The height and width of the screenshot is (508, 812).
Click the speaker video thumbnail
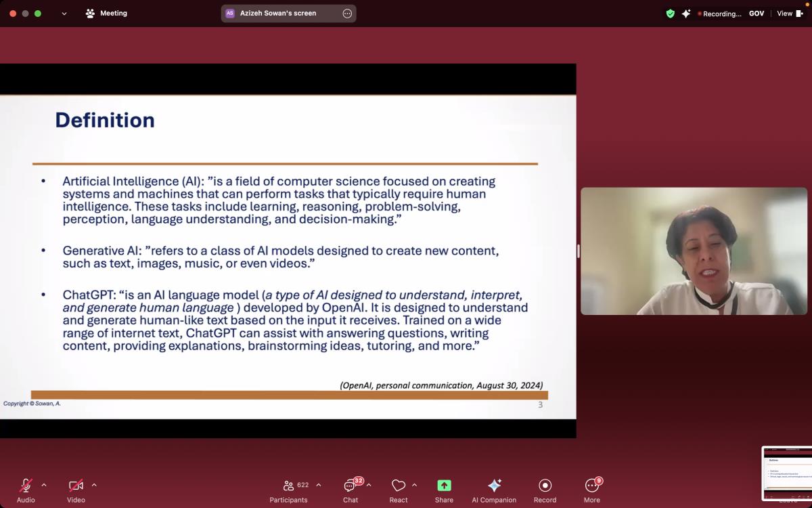pyautogui.click(x=694, y=251)
